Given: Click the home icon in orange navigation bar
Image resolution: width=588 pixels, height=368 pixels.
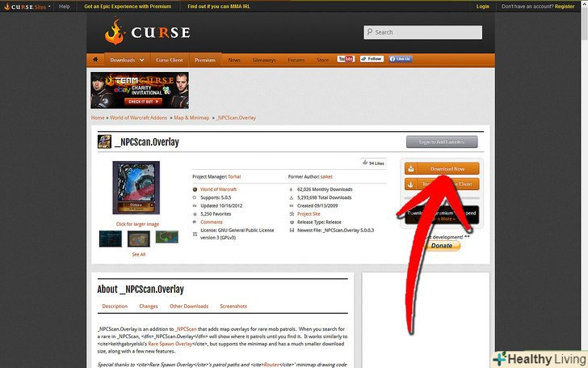Looking at the screenshot, I should (x=95, y=59).
